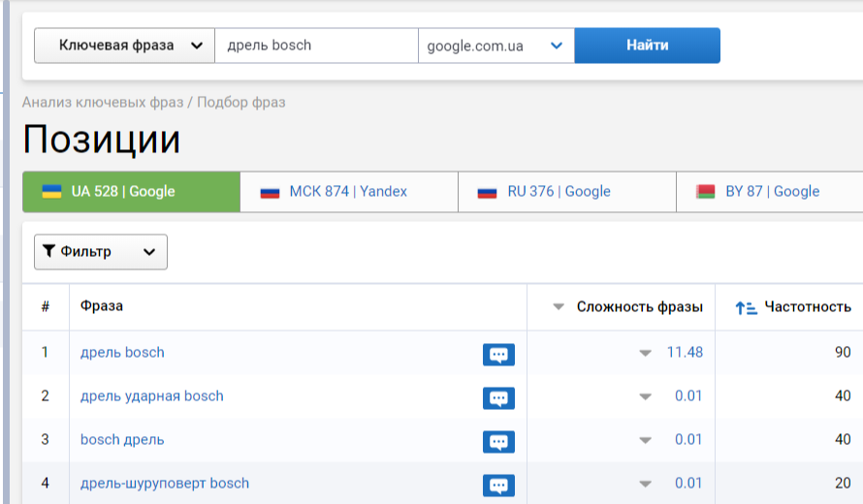
Task: Open the Фильтр dropdown
Action: [x=100, y=252]
